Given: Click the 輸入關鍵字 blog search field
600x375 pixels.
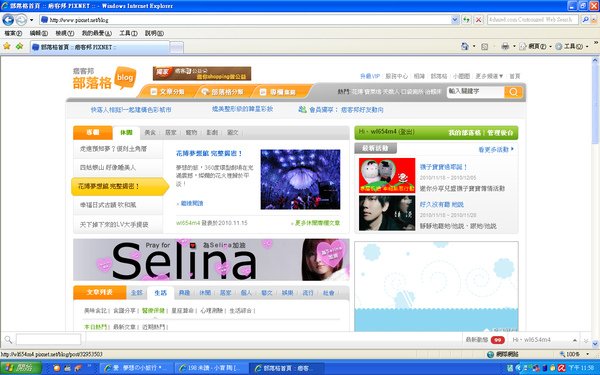Looking at the screenshot, I should tap(475, 91).
